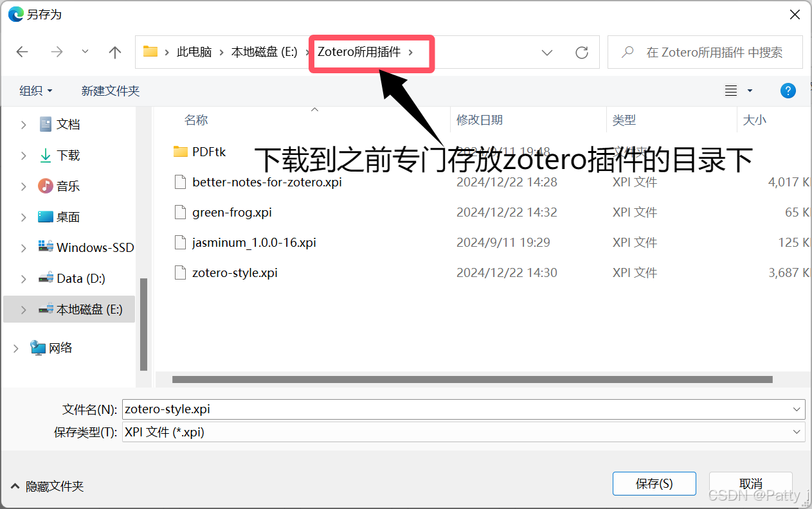Select 本地磁盘 (E:) in navigation pane
Screen dimensions: 812x509
pyautogui.click(x=89, y=309)
